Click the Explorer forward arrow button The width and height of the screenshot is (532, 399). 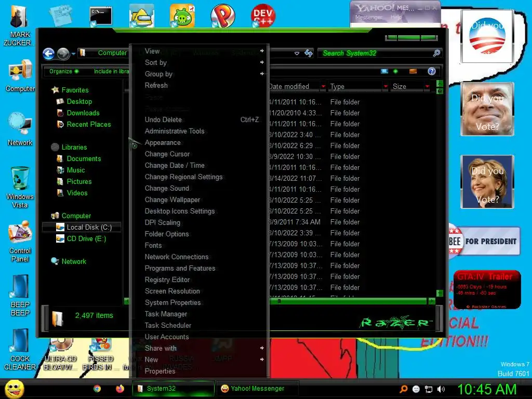click(x=63, y=54)
